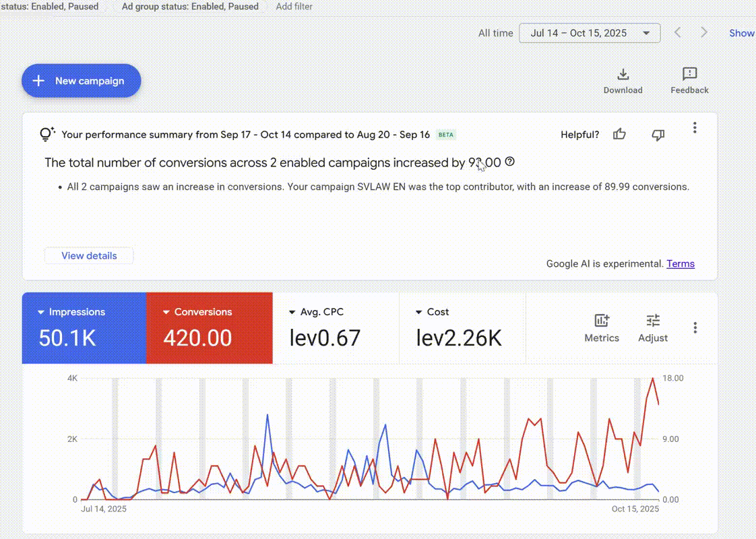Go to previous date range arrow
The width and height of the screenshot is (756, 539).
point(679,33)
